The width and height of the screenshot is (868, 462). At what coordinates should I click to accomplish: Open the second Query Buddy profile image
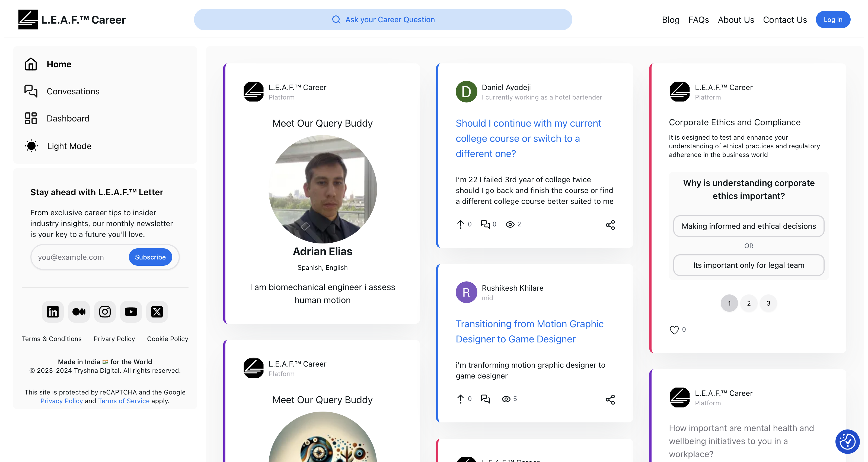pyautogui.click(x=323, y=437)
